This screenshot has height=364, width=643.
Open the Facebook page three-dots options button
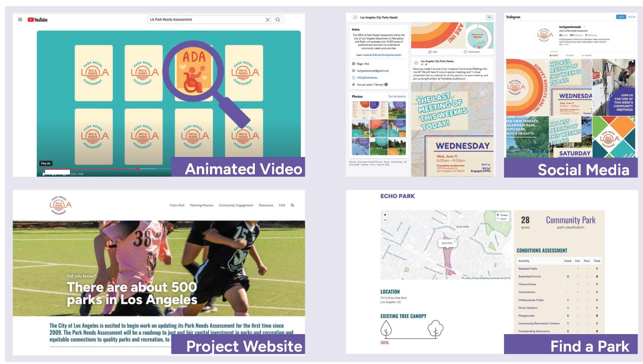click(x=489, y=17)
